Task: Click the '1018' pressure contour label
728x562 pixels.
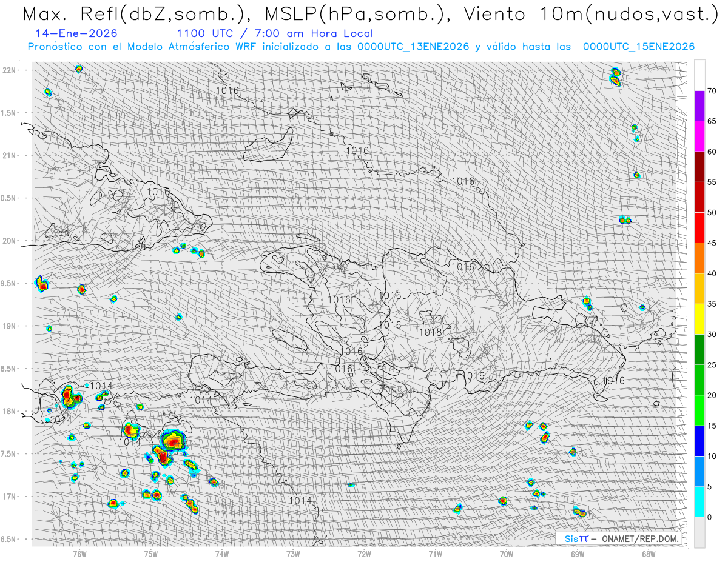Action: 431,332
